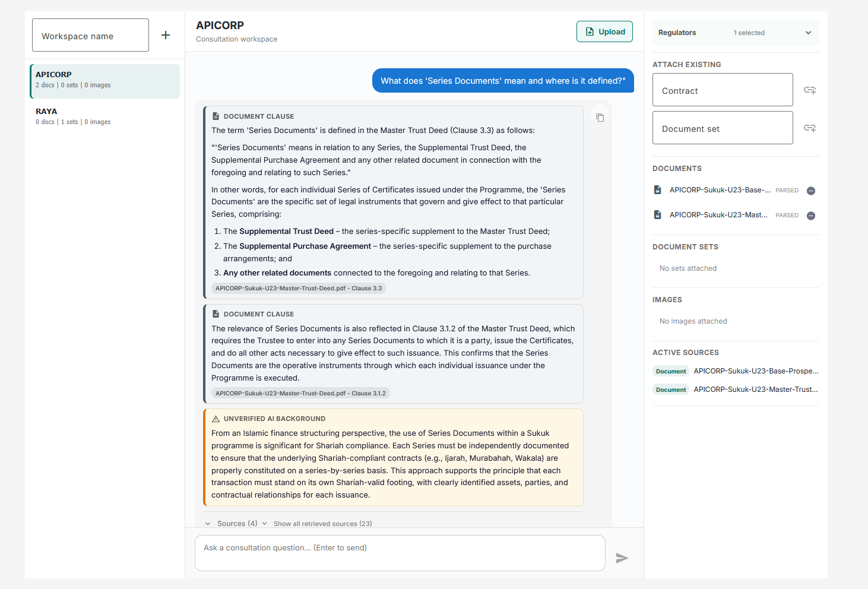Click 'Consultation workspace' subtitle

[x=237, y=39]
